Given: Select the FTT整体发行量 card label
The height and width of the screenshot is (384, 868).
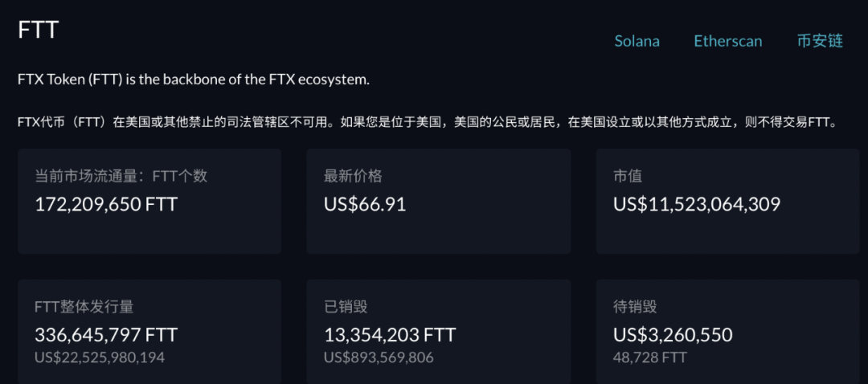Looking at the screenshot, I should pos(84,307).
